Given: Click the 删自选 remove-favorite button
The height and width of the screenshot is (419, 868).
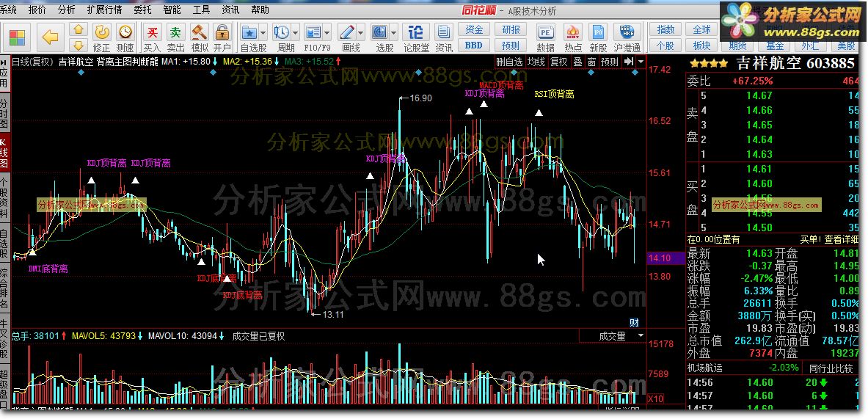Looking at the screenshot, I should click(508, 62).
